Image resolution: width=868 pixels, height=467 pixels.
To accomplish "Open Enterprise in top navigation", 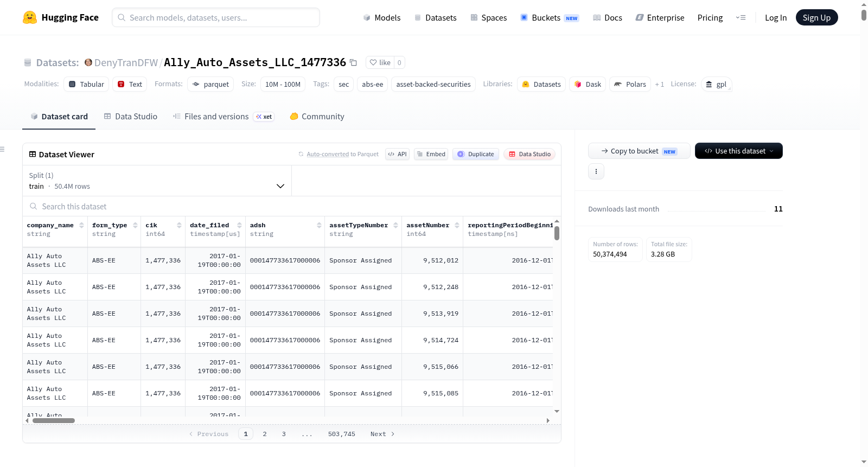I will pos(660,17).
